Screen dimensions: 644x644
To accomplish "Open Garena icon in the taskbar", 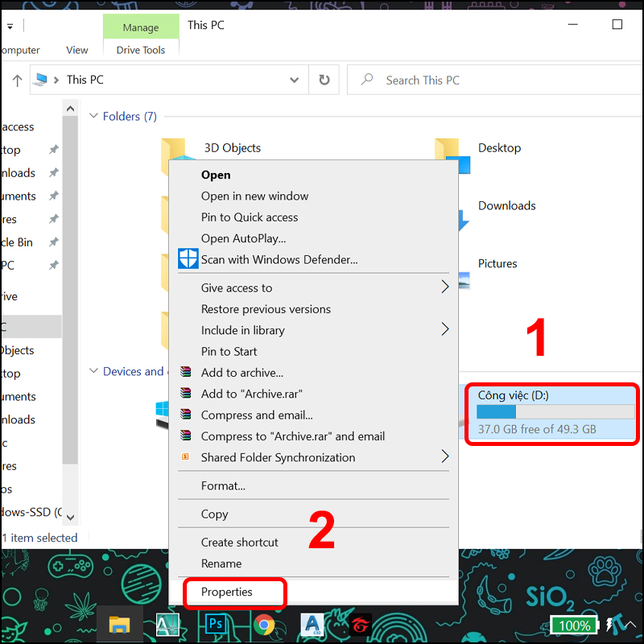I will (361, 625).
